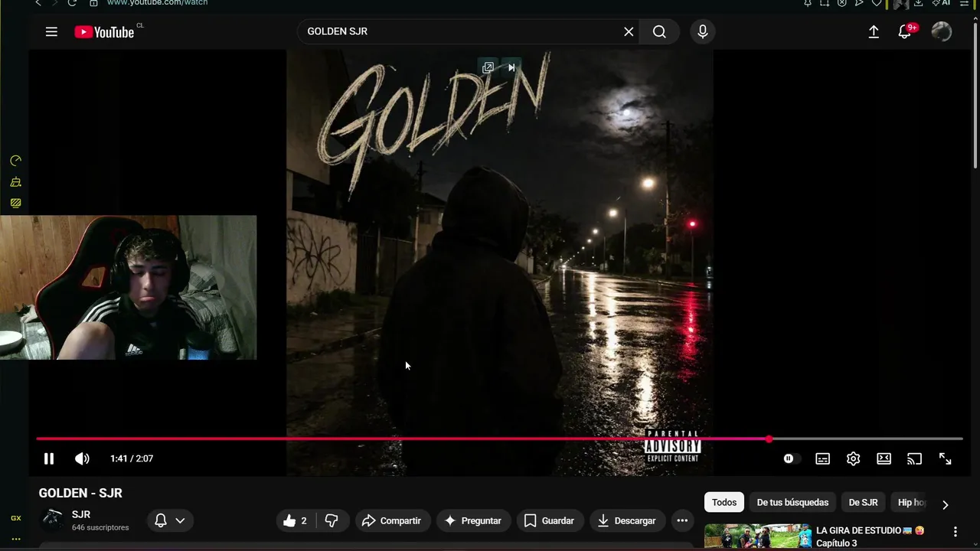
Task: Open the browser easy setup menu
Action: click(965, 3)
